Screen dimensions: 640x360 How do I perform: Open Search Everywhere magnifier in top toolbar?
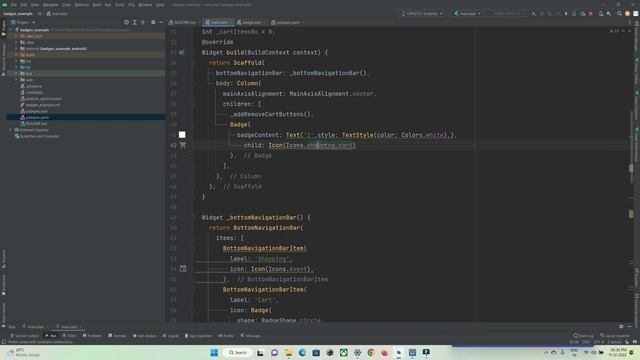pos(619,13)
